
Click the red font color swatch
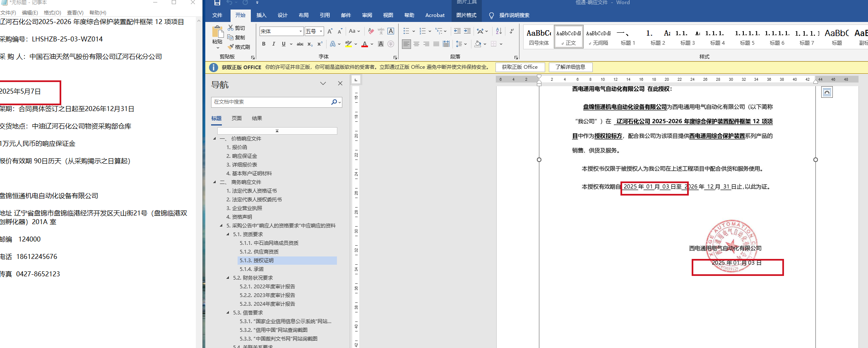pos(365,44)
